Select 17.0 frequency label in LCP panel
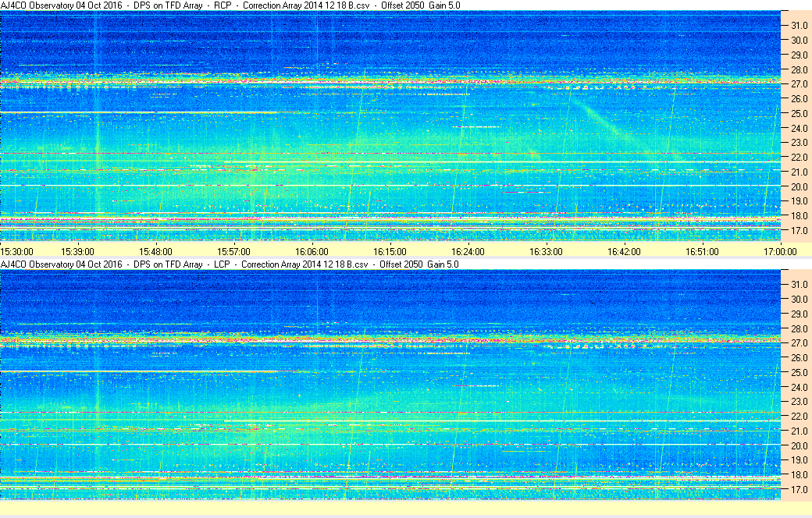 tap(796, 490)
